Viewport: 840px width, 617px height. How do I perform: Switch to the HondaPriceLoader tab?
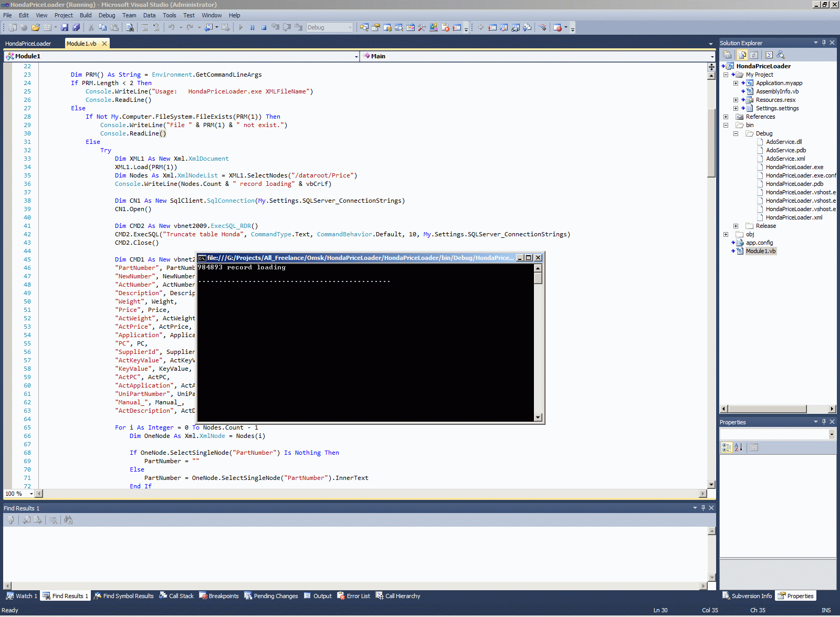[x=28, y=44]
